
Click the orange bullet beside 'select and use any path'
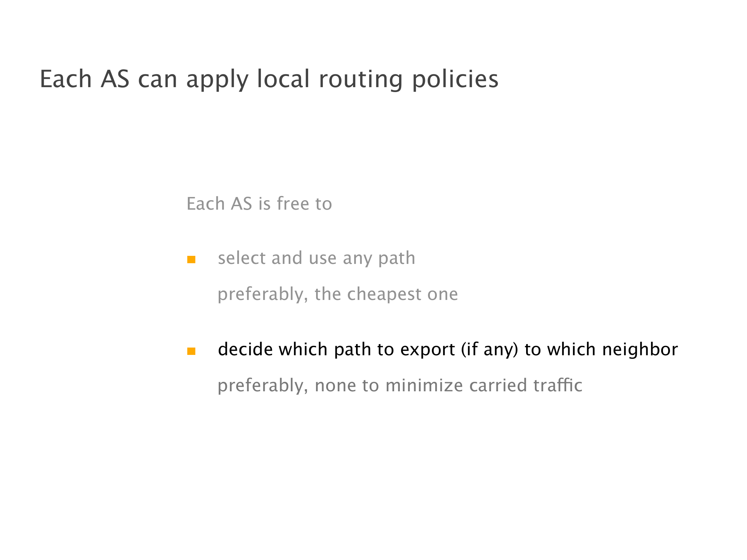191,259
